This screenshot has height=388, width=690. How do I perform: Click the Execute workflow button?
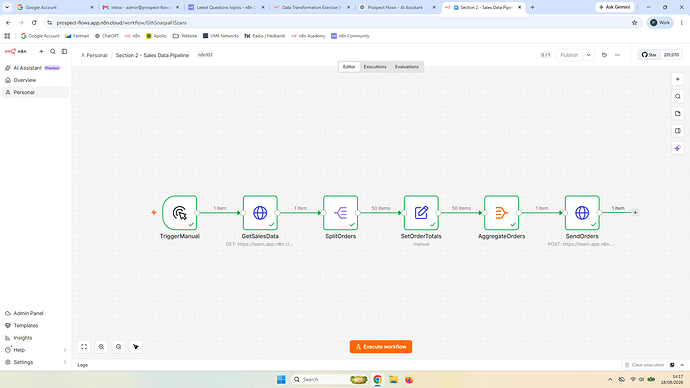point(381,347)
